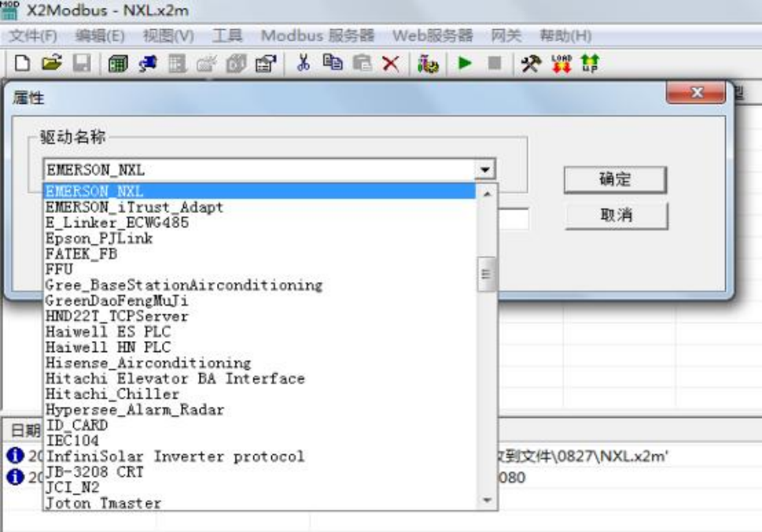Click the driver name field showing EMERSON_NXL

pyautogui.click(x=260, y=170)
